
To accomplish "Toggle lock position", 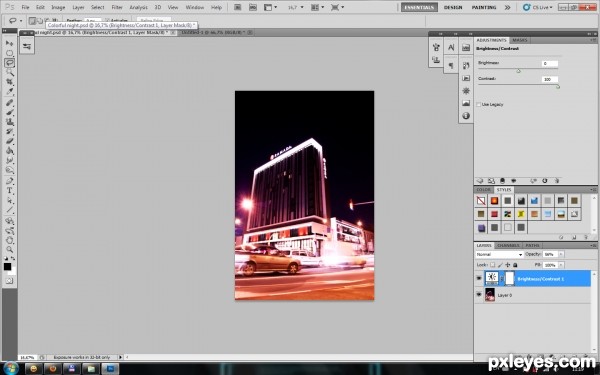I will [508, 265].
